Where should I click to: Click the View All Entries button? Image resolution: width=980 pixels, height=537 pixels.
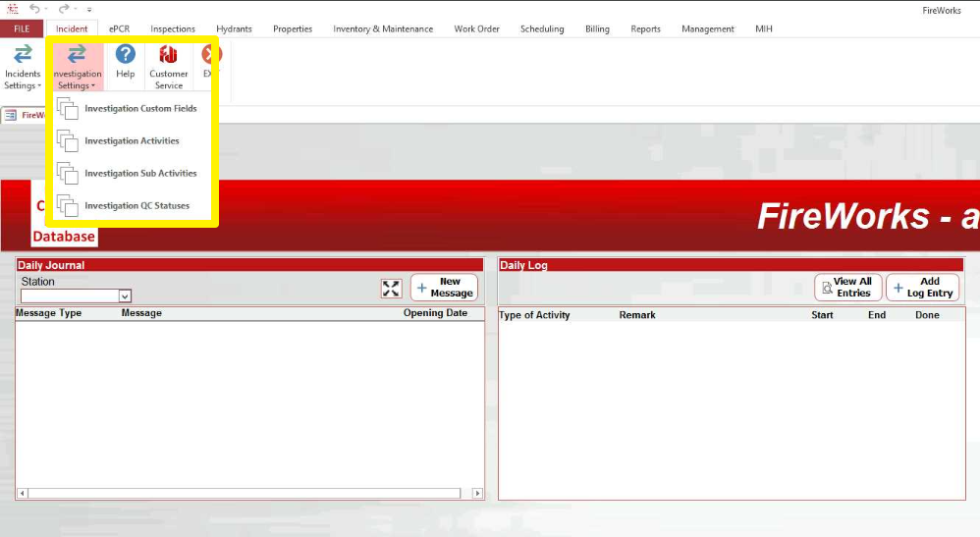pyautogui.click(x=848, y=288)
